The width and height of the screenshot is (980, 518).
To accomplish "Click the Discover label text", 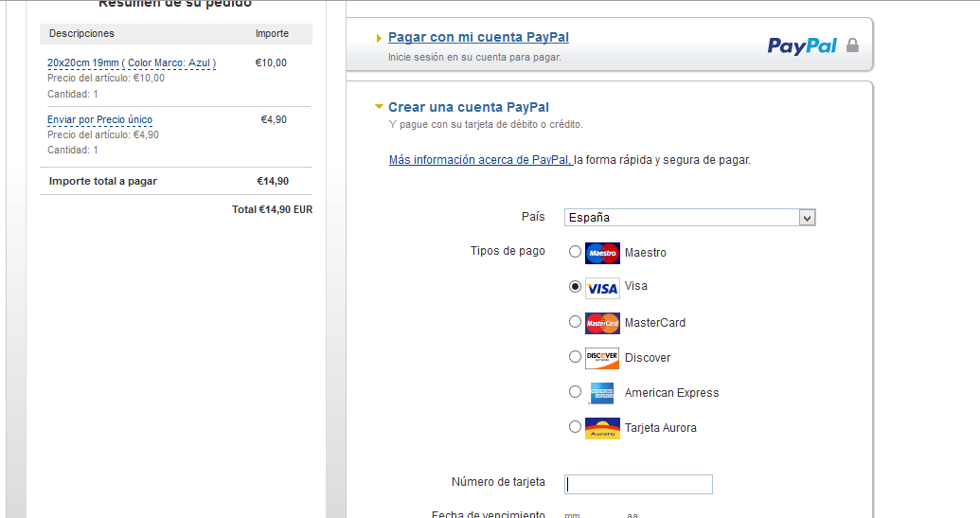I will pos(648,357).
